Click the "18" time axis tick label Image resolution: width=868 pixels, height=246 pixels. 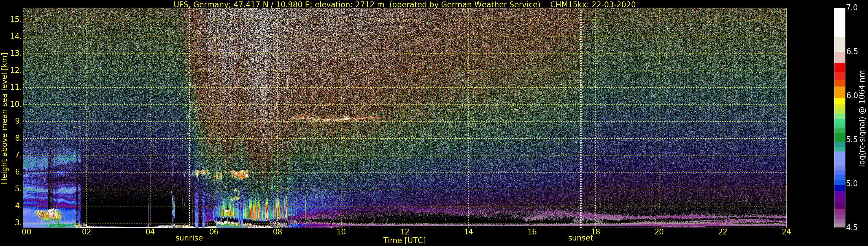[x=595, y=232]
